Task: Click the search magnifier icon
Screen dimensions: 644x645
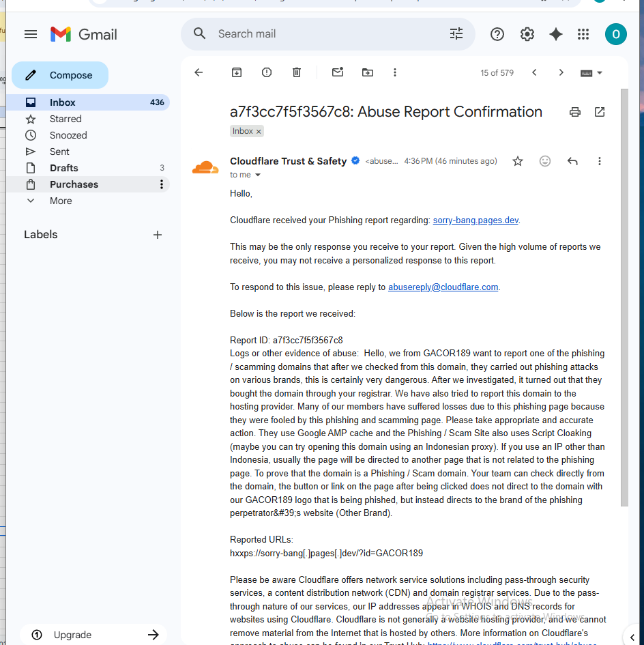Action: pyautogui.click(x=199, y=33)
